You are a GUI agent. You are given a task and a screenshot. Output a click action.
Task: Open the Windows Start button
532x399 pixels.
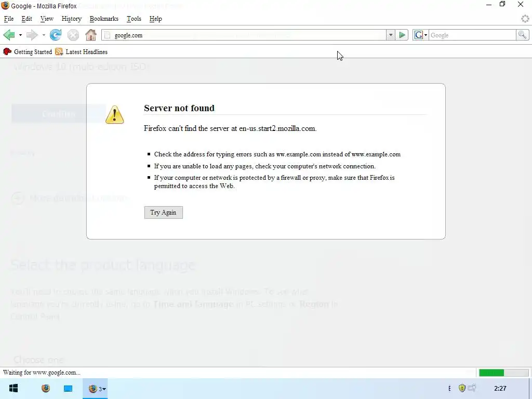tap(13, 389)
